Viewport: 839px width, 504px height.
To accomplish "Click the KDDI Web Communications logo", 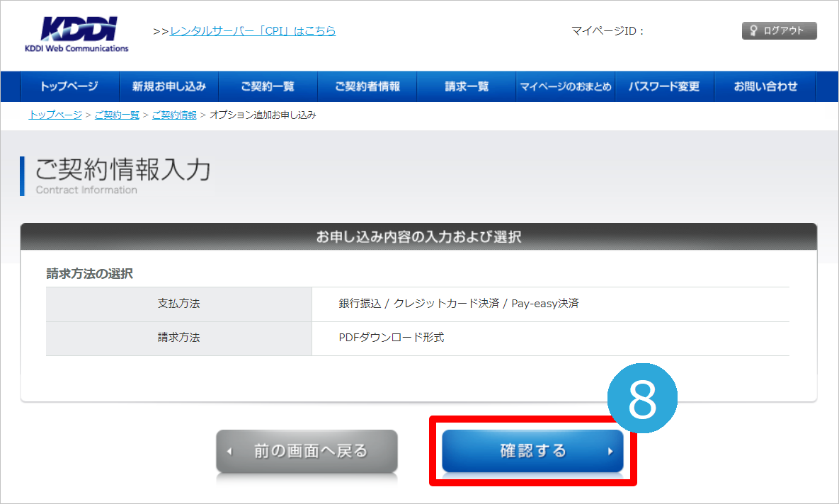I will pos(76,33).
